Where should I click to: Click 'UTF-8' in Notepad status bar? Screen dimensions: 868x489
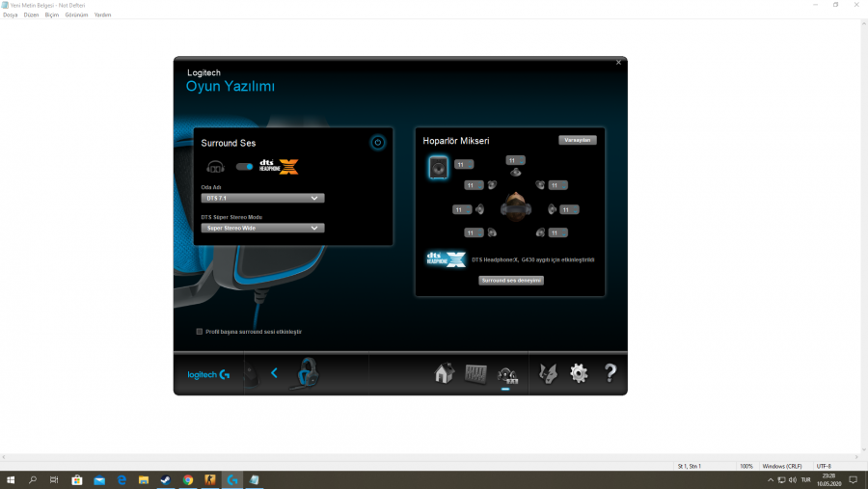tap(825, 466)
